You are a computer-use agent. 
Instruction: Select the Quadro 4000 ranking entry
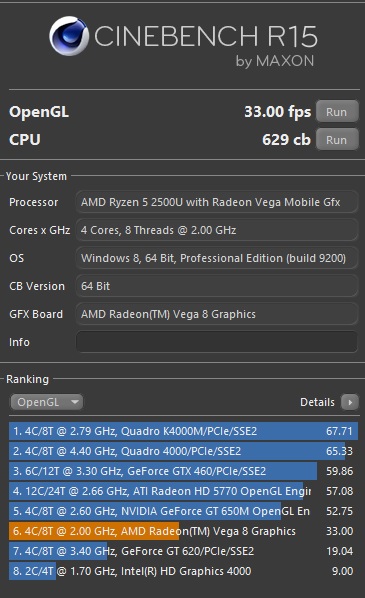[x=183, y=451]
